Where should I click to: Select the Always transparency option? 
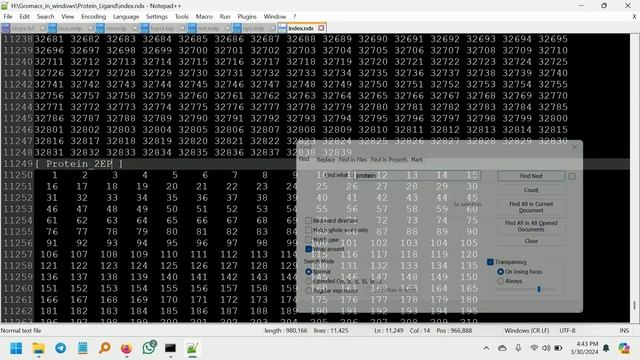coord(500,281)
